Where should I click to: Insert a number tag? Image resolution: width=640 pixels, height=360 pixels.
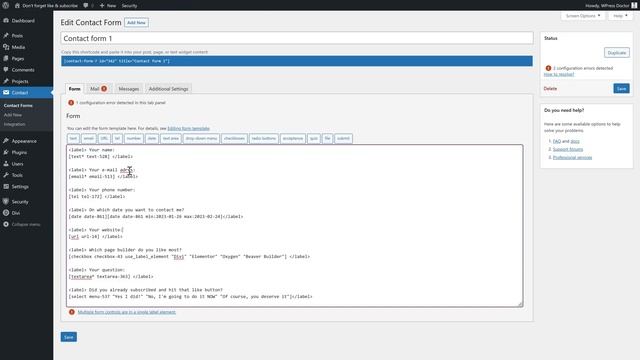click(133, 139)
